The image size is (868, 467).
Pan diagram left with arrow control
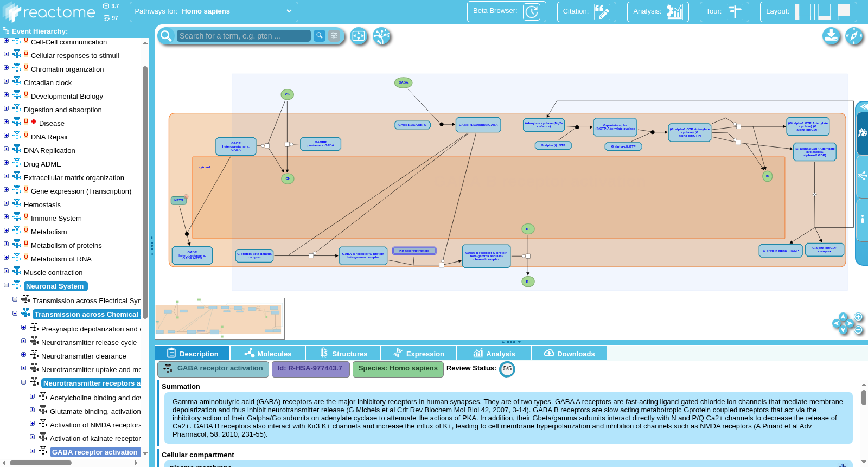click(x=837, y=323)
